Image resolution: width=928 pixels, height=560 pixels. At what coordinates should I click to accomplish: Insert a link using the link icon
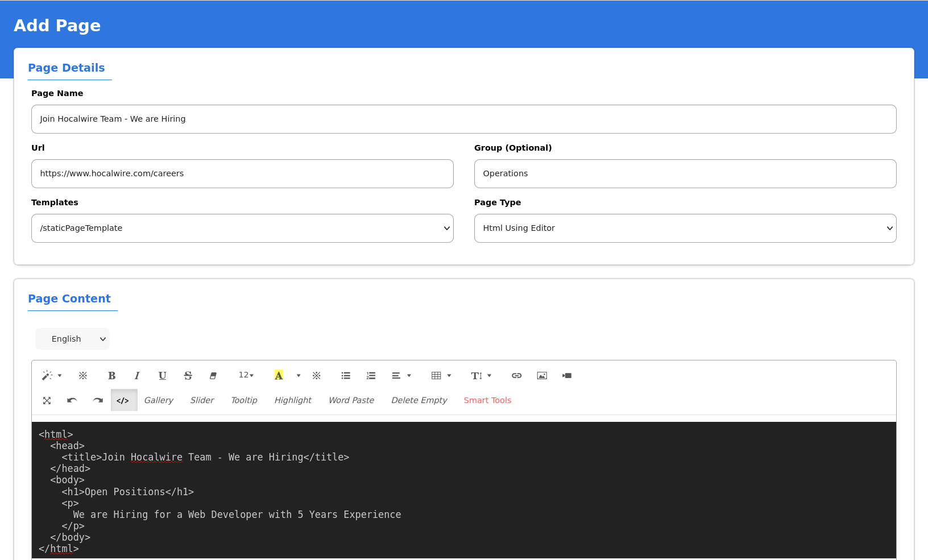click(516, 376)
